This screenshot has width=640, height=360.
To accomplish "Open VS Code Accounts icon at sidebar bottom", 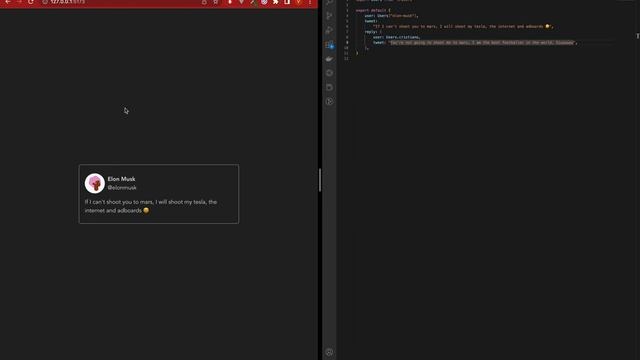I will 329,352.
